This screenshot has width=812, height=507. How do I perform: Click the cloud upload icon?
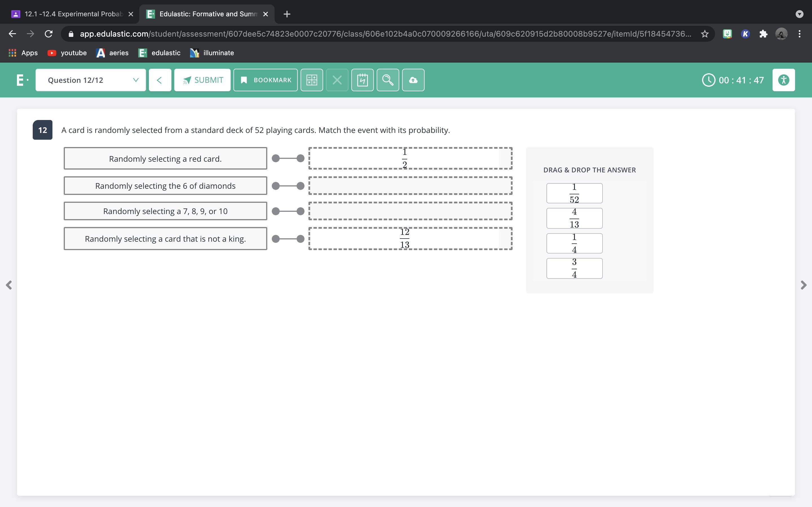point(413,80)
